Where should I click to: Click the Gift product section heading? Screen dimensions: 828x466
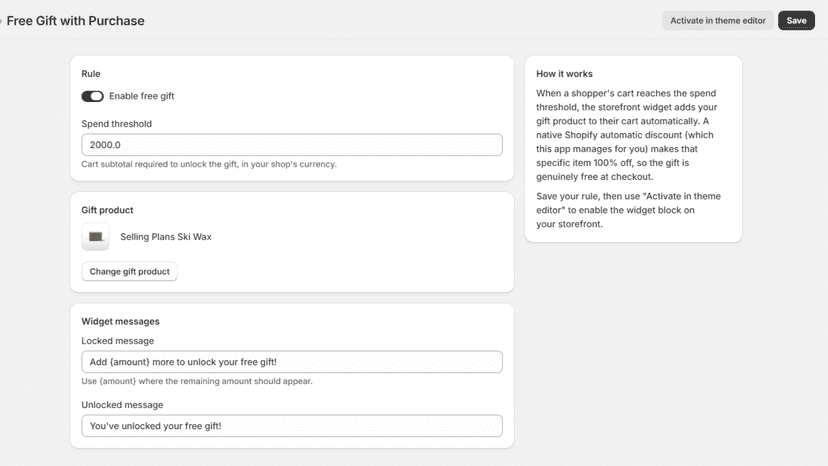[107, 210]
